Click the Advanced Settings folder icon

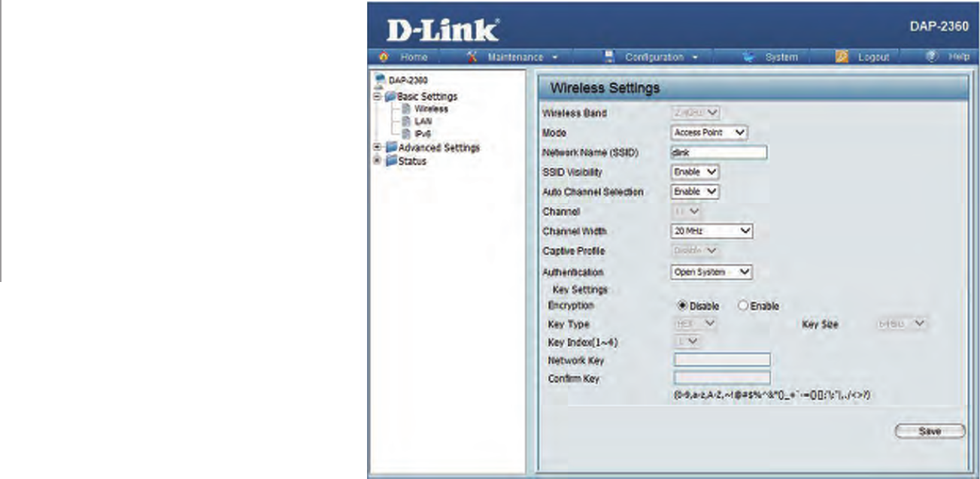(x=390, y=147)
